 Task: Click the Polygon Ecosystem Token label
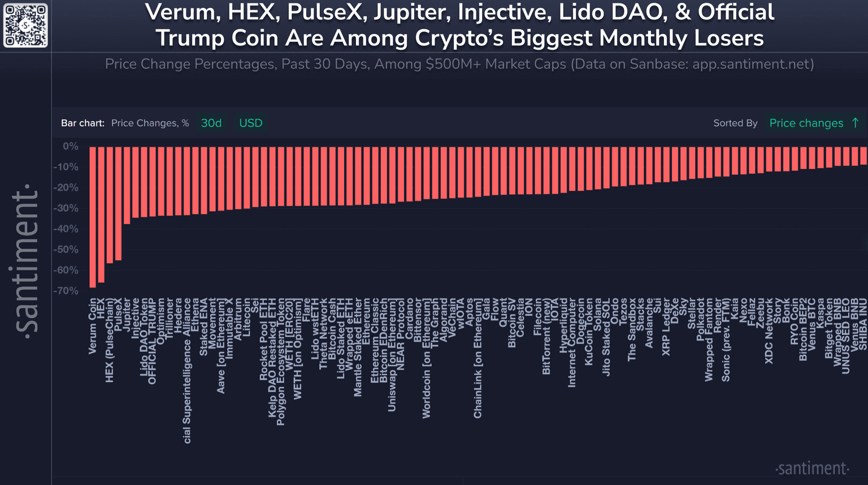click(281, 362)
